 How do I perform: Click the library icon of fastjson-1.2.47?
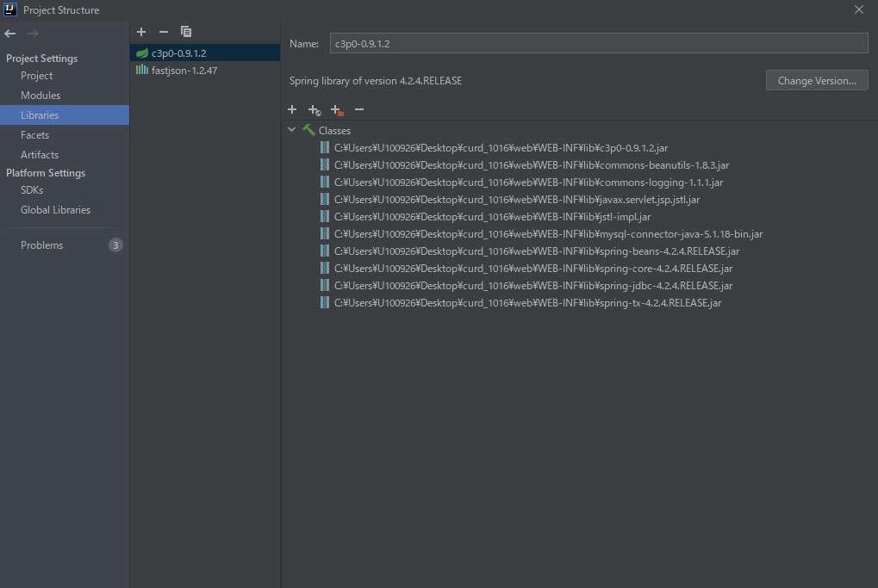coord(142,70)
